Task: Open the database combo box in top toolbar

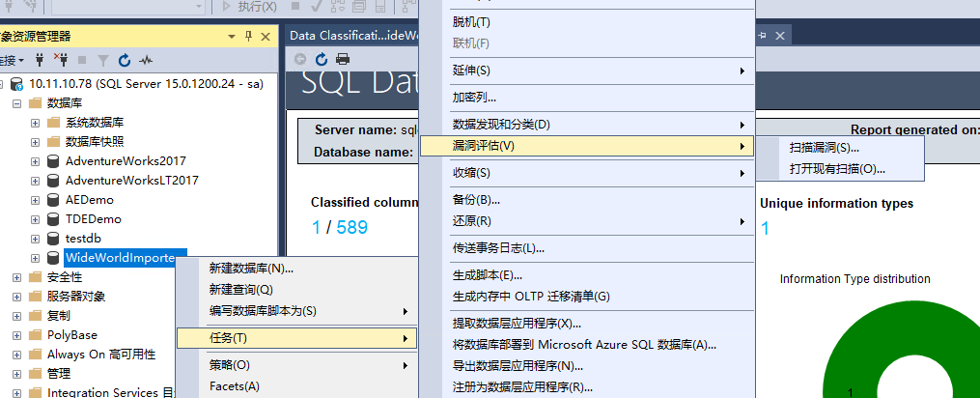Action: click(128, 6)
